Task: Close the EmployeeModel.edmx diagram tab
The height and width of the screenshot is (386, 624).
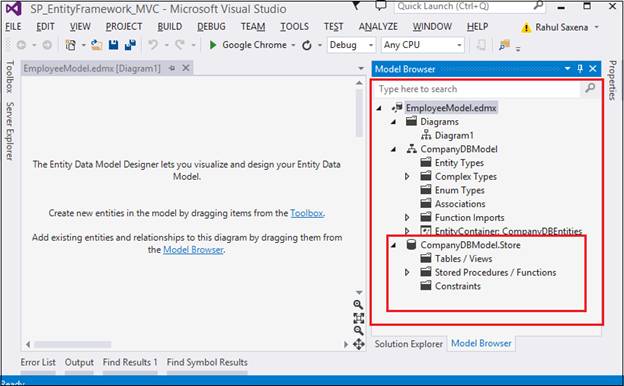Action: [186, 68]
